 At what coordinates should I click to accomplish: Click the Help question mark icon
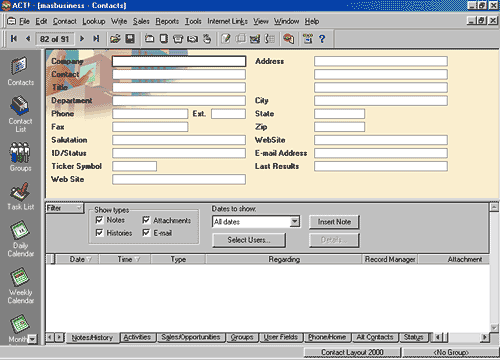click(322, 39)
